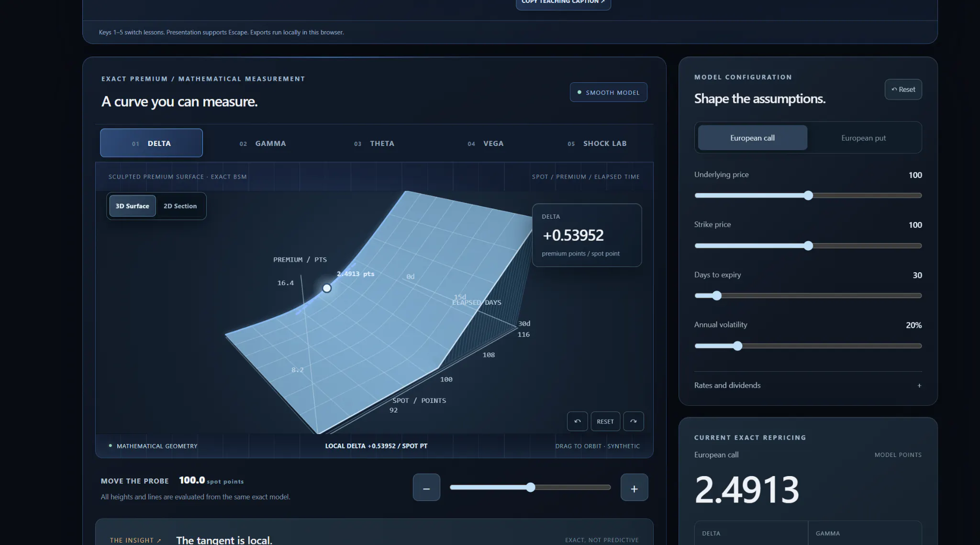Click the white probe point on the surface
980x545 pixels.
pyautogui.click(x=327, y=288)
